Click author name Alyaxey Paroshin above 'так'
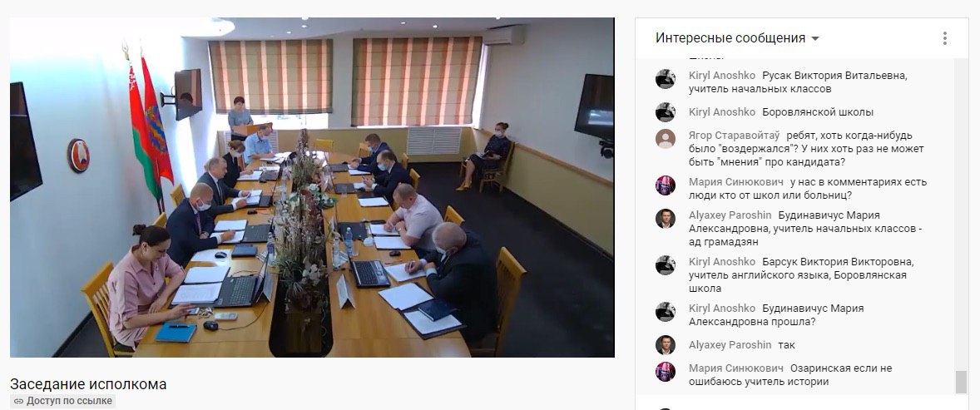This screenshot has height=410, width=980. pyautogui.click(x=730, y=345)
